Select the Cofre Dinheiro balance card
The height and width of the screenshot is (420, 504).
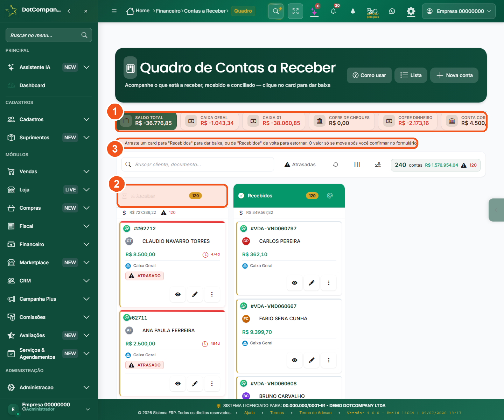(x=408, y=121)
